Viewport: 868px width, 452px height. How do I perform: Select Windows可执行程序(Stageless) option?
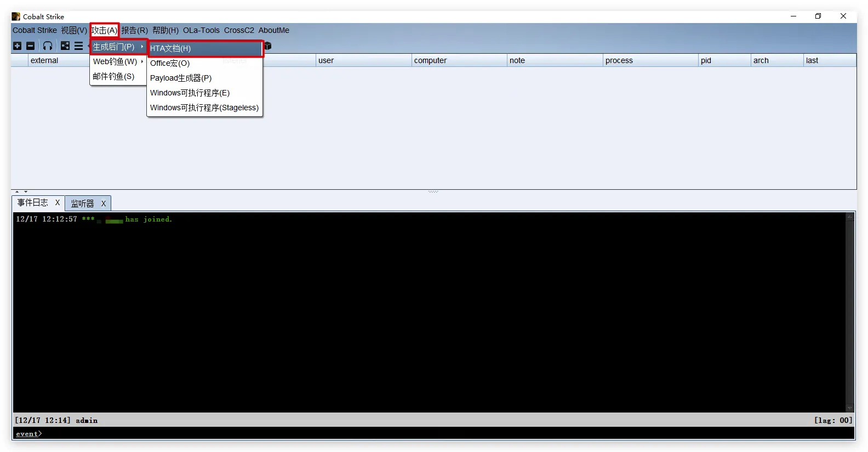204,108
